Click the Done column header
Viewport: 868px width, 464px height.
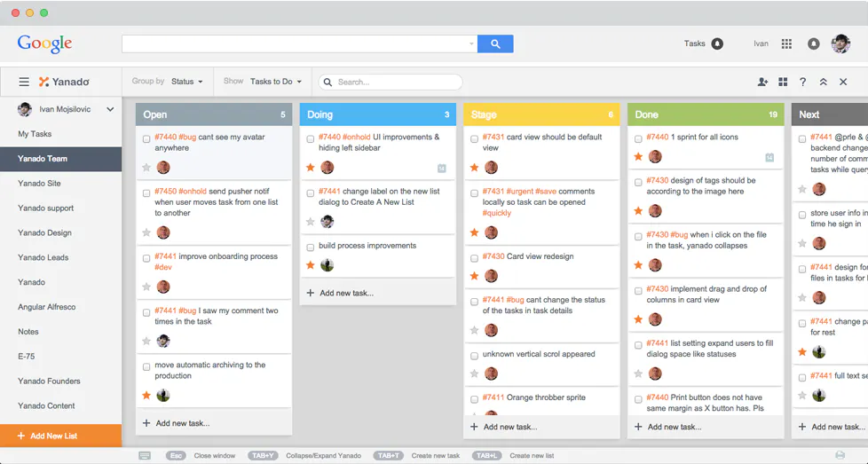point(706,114)
